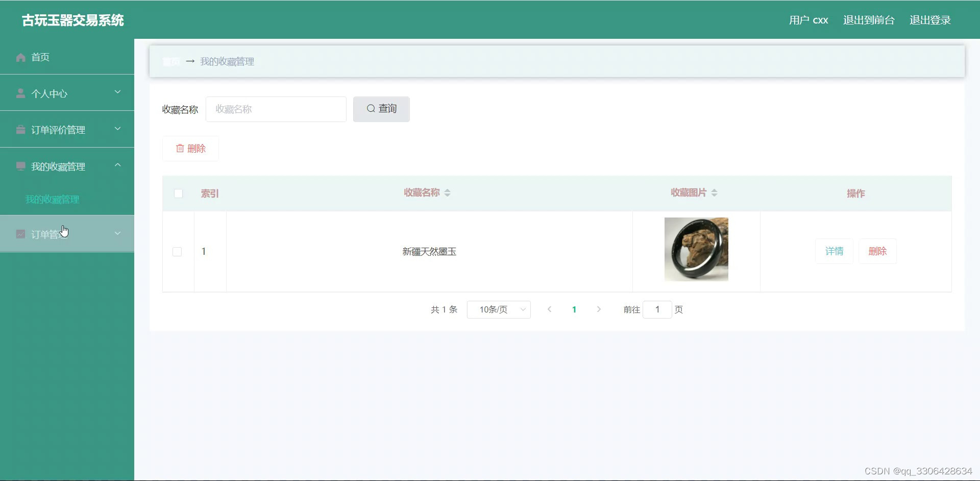980x481 pixels.
Task: Select the person icon next to 个人中心
Action: tap(20, 93)
